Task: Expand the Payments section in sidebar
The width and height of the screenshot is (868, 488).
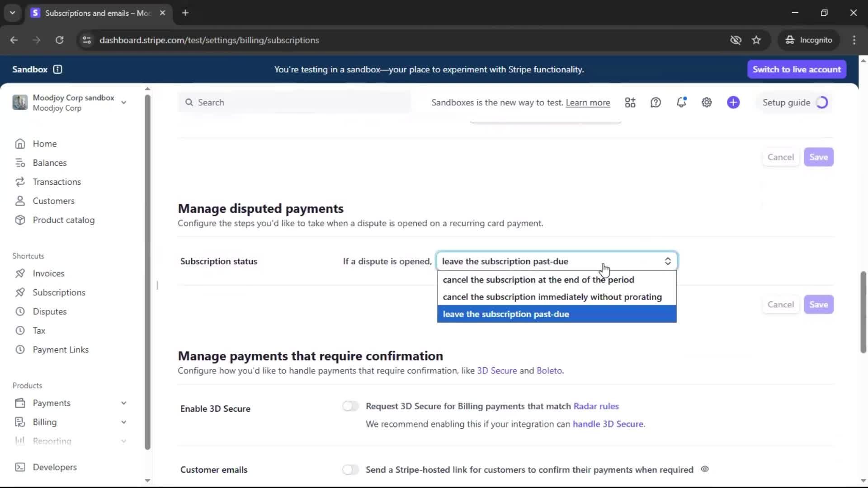Action: point(123,403)
